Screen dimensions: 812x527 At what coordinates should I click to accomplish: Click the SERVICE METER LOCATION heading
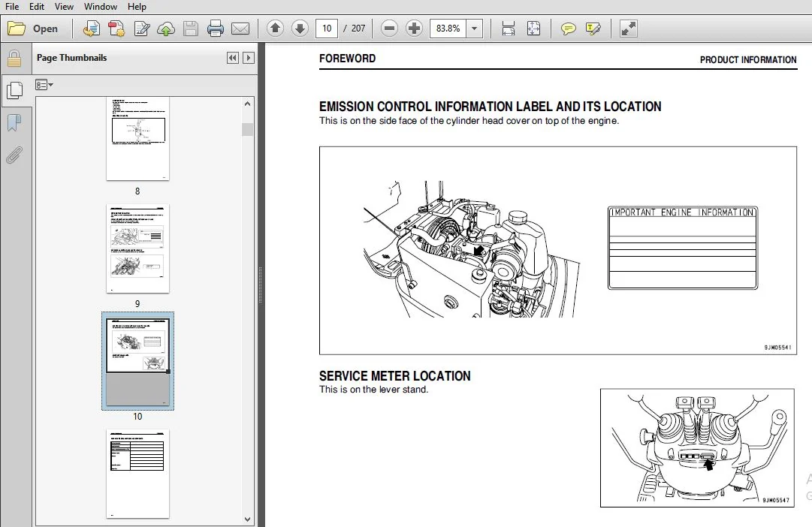click(394, 376)
